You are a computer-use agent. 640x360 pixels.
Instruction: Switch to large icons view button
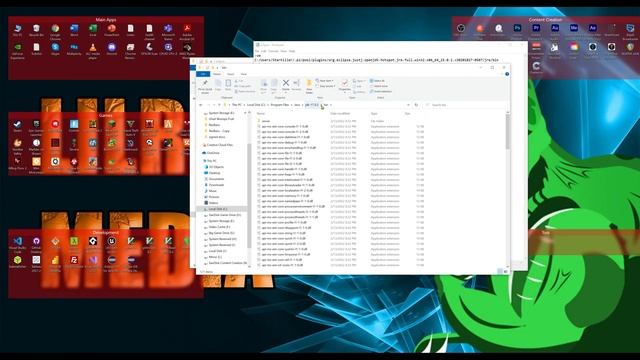[506, 271]
